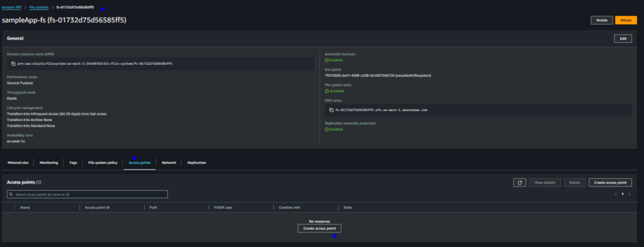The width and height of the screenshot is (644, 247).
Task: Edit the General settings
Action: [623, 38]
